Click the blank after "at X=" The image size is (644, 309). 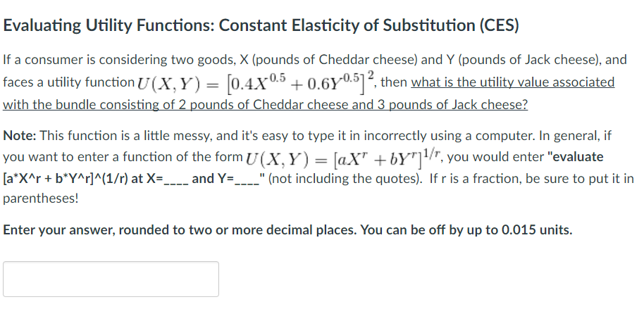(176, 179)
